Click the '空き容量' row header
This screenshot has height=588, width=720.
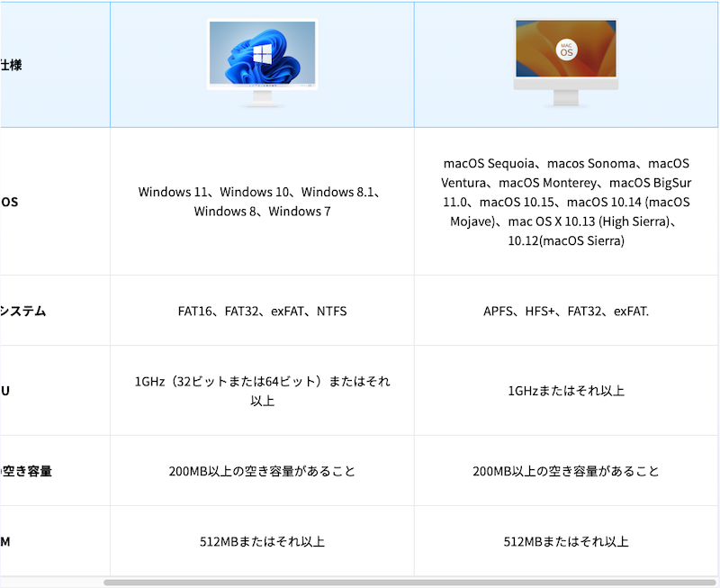coord(55,471)
